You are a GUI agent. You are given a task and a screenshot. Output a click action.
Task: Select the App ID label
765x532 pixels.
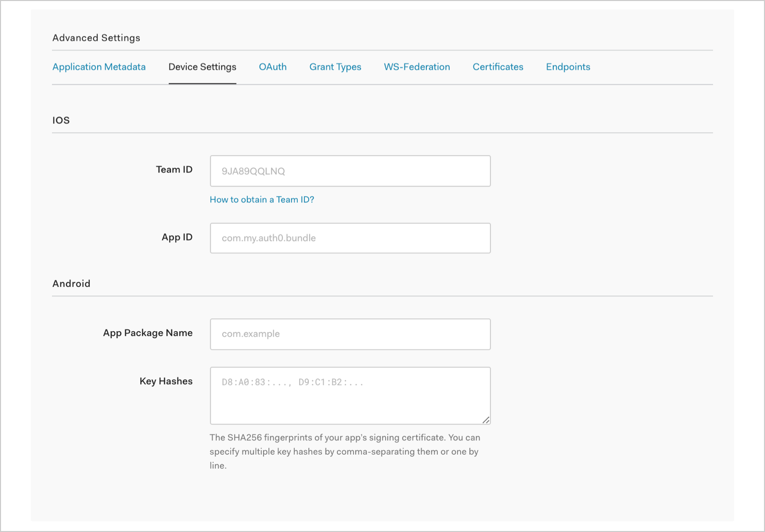coord(177,238)
